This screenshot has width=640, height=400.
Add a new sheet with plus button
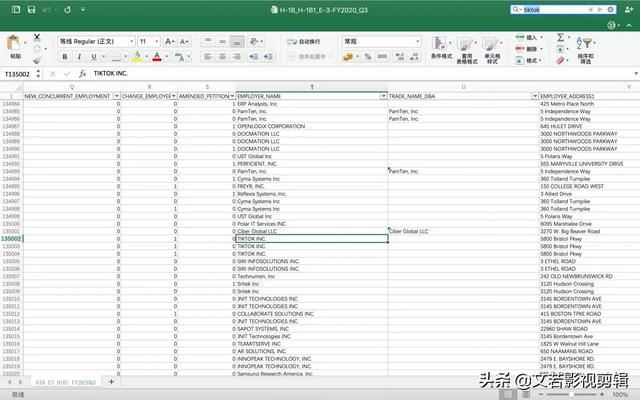[111, 382]
